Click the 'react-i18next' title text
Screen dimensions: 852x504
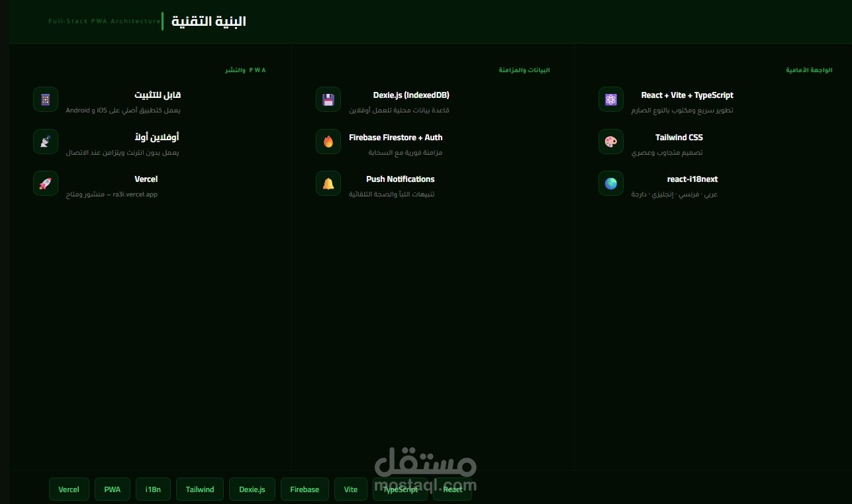coord(692,179)
